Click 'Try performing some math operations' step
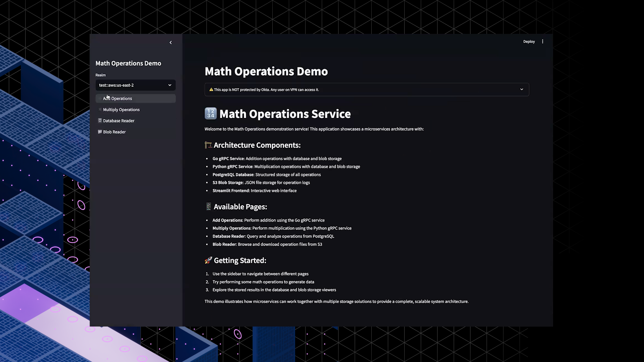The height and width of the screenshot is (362, 644). pos(263,282)
